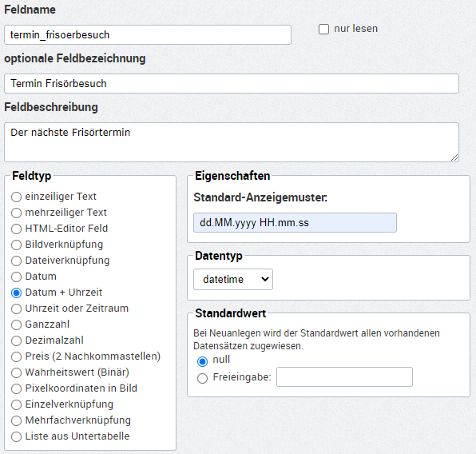This screenshot has width=476, height=454.
Task: Click into the Freieingabe text box
Action: coord(344,376)
